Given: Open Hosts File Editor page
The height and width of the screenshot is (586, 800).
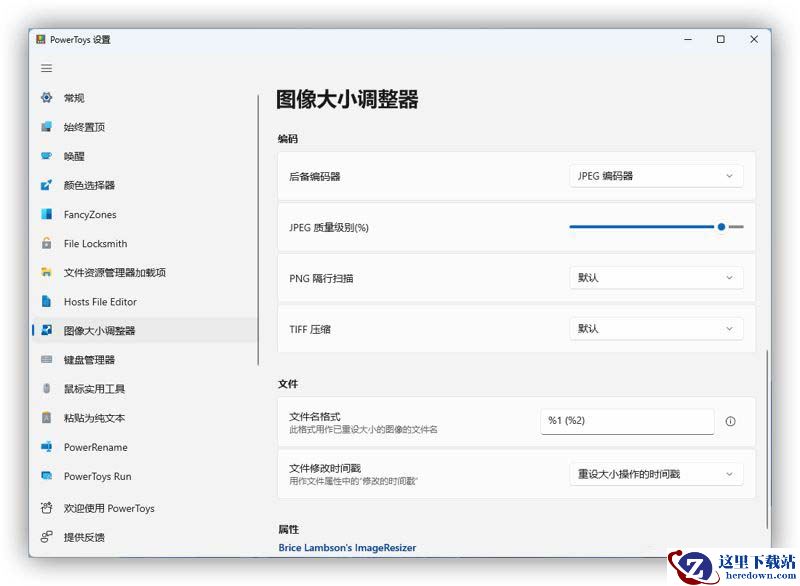Looking at the screenshot, I should (x=146, y=301).
